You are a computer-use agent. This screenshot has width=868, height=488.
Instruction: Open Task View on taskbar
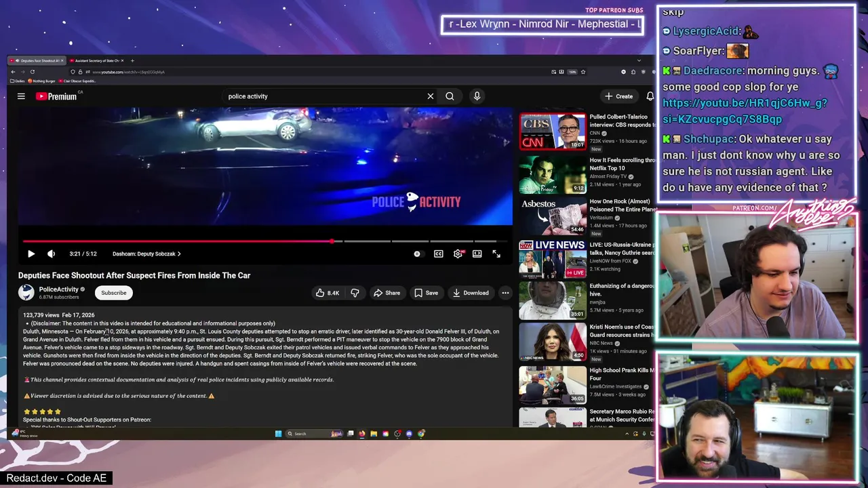tap(351, 434)
